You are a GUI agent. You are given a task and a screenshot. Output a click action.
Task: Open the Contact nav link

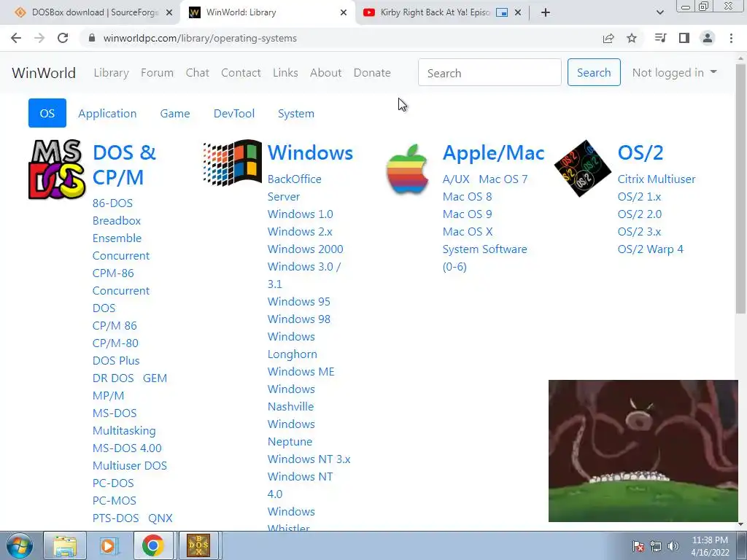coord(241,73)
